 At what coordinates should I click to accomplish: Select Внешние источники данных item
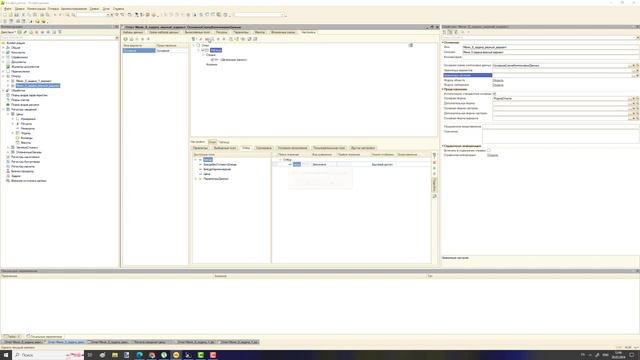point(29,180)
